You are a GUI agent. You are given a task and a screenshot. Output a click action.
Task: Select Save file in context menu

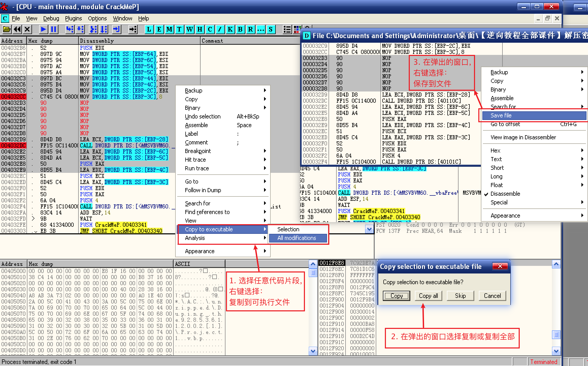(x=501, y=115)
